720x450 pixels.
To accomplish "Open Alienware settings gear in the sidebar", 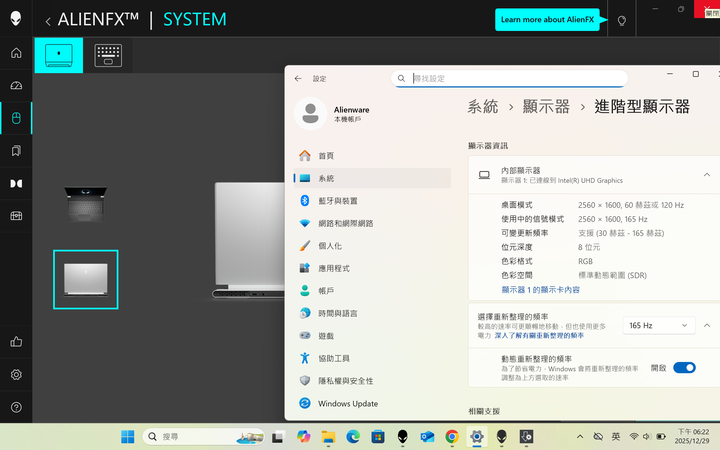I will point(16,375).
